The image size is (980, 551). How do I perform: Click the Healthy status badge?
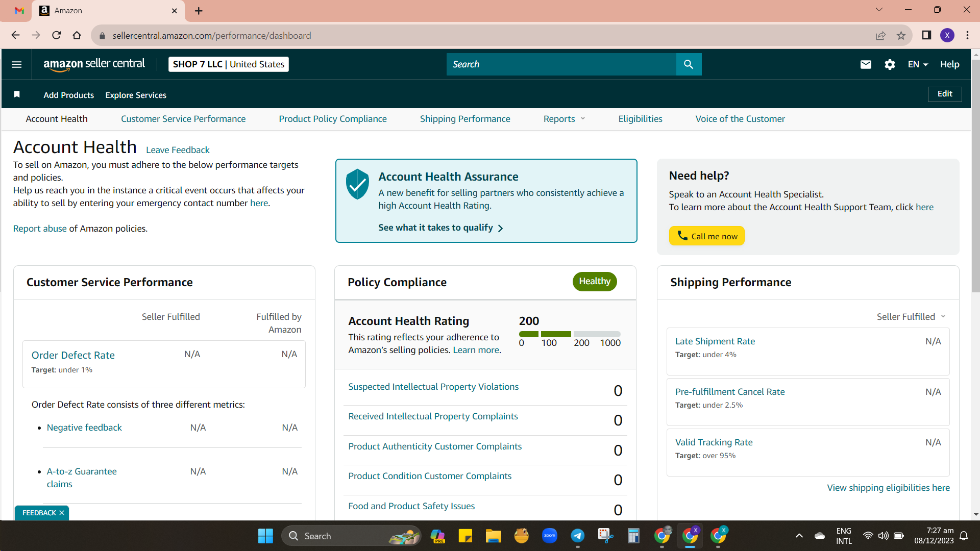pos(595,282)
